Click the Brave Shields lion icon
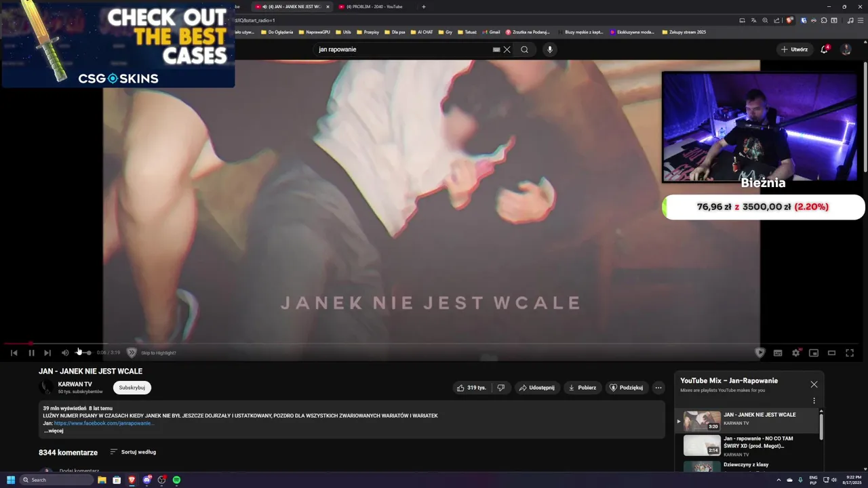Screen dimensions: 868x488 (x=789, y=20)
